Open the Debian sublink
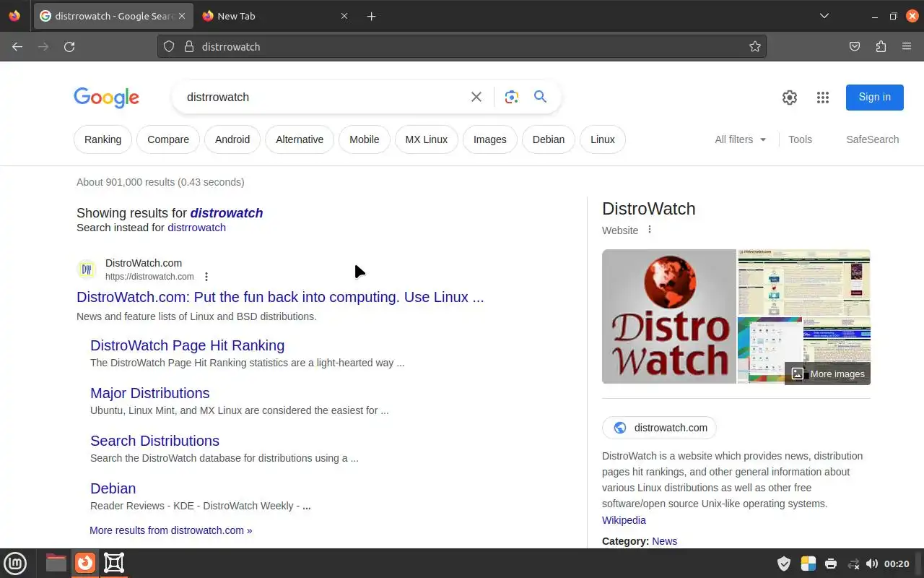924x578 pixels. (113, 488)
